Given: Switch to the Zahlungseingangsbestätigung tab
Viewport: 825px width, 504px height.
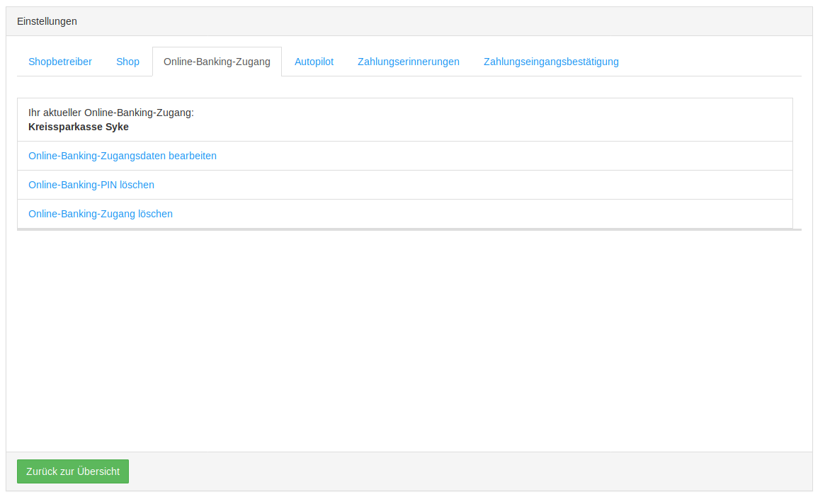Looking at the screenshot, I should 551,62.
